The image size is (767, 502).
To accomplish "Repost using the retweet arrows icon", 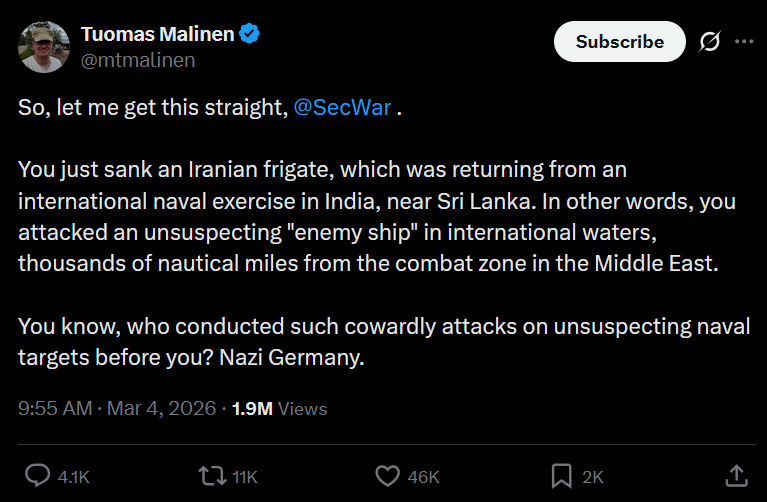I will [x=212, y=476].
